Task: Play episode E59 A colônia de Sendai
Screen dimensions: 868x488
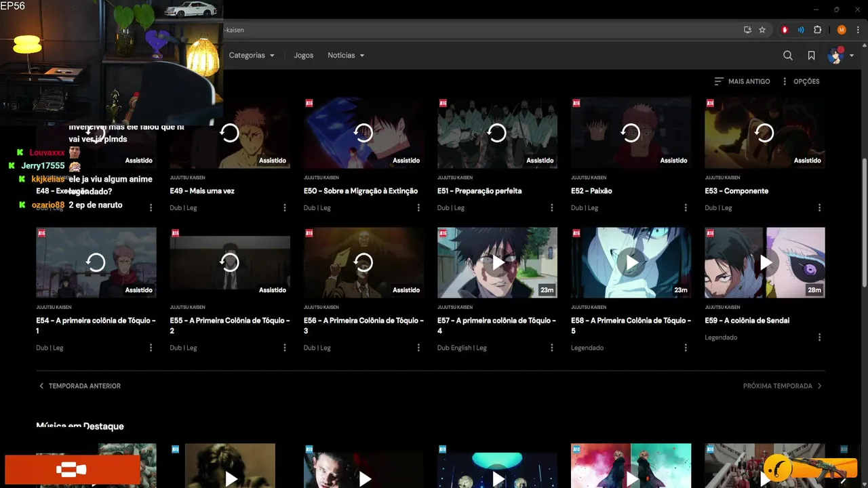Action: (765, 262)
